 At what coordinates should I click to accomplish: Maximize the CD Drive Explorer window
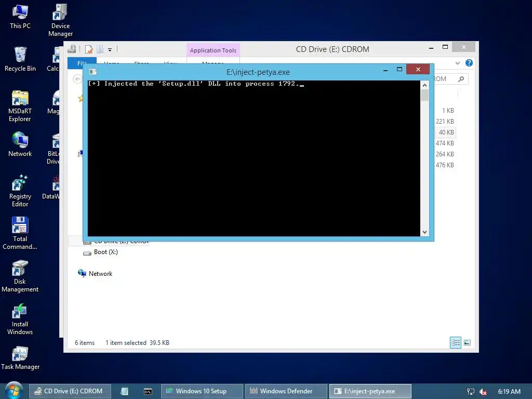pos(445,47)
